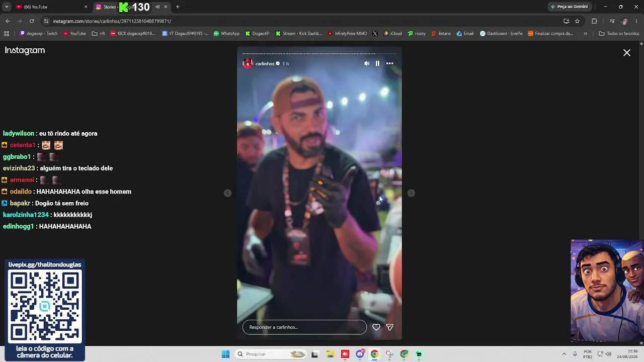Open the 'nft' bookmarks folder

(x=98, y=34)
